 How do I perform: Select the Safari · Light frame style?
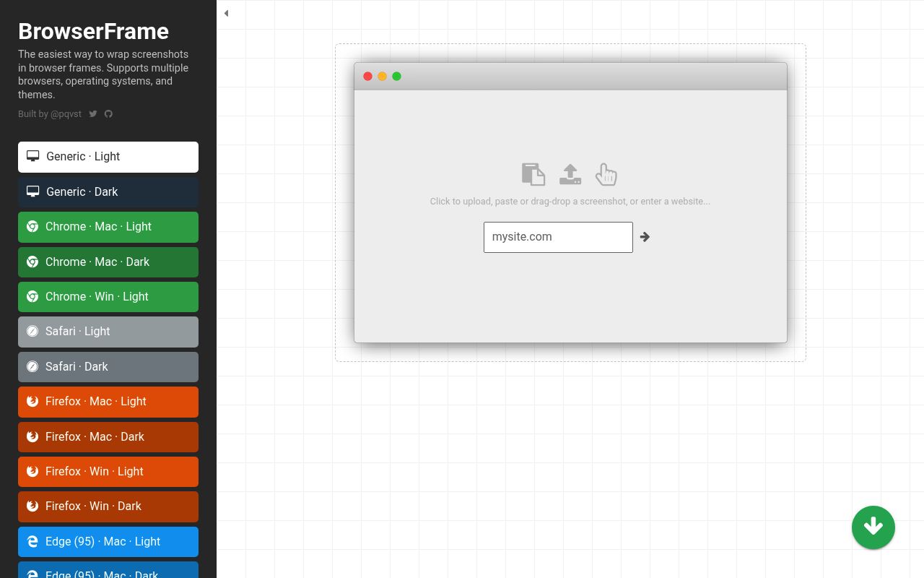point(108,332)
